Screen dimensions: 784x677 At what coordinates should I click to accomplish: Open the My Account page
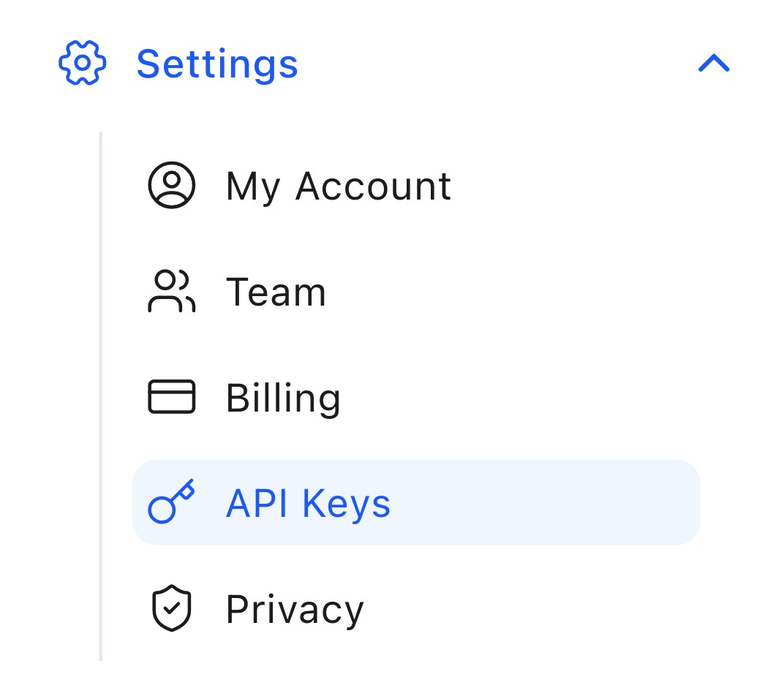point(338,186)
